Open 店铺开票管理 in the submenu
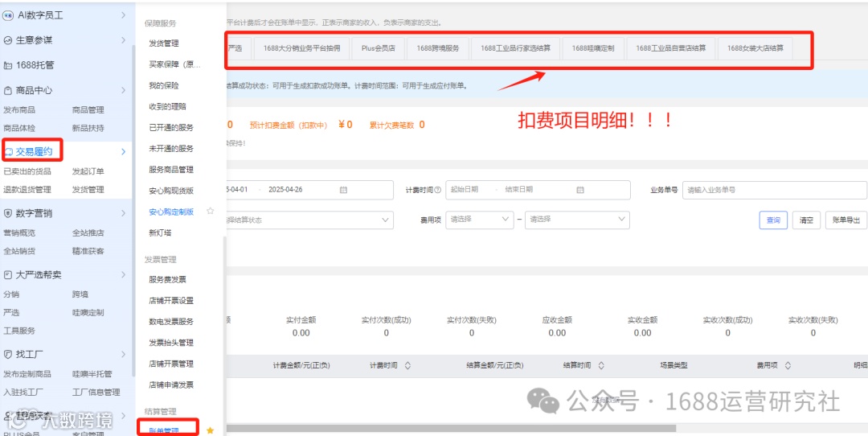This screenshot has height=436, width=868. coord(171,364)
